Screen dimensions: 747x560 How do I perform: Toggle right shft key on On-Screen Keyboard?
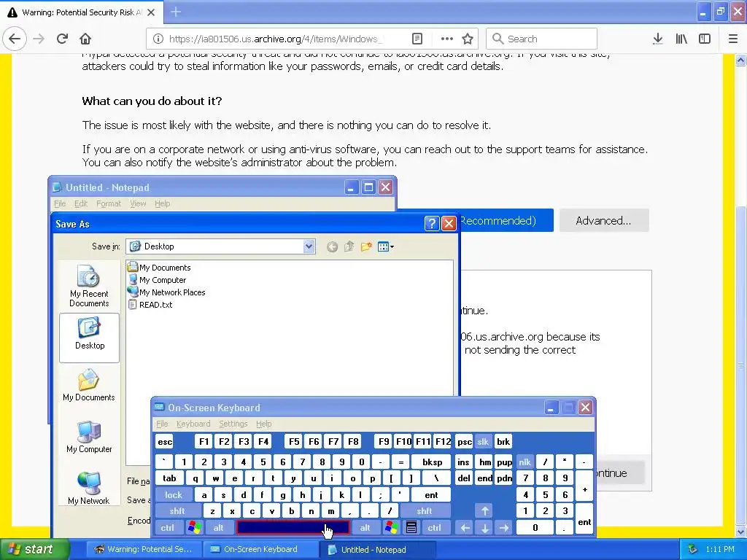[425, 511]
